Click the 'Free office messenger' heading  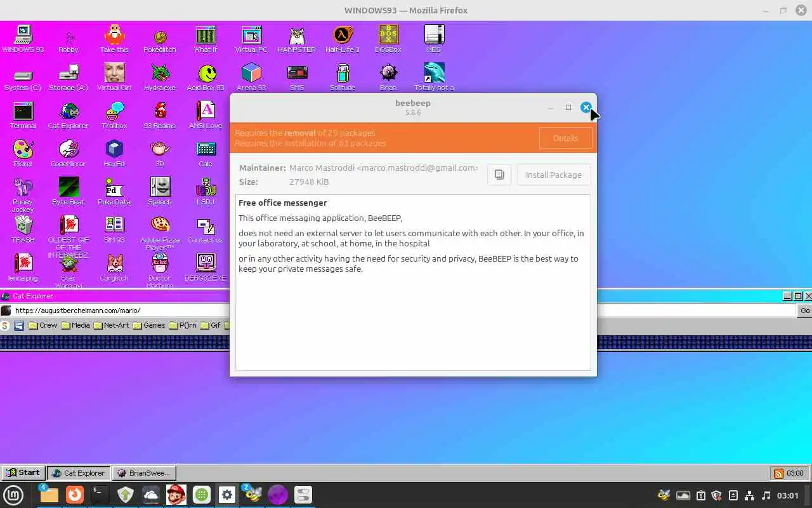(283, 203)
